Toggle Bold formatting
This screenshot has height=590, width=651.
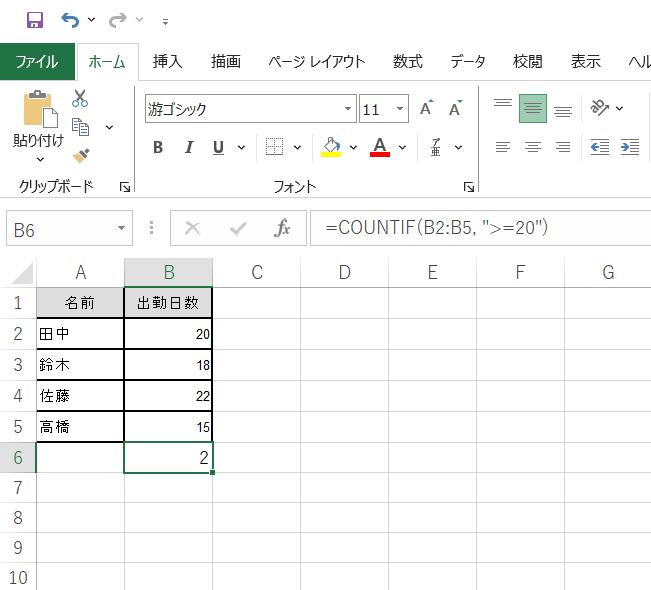(x=158, y=148)
